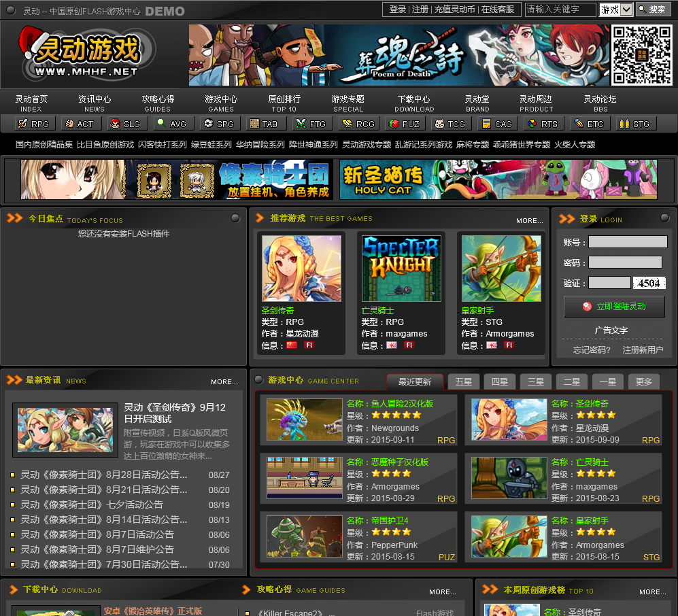Select the 一星 rating tab
Image resolution: width=678 pixels, height=616 pixels.
(x=607, y=381)
